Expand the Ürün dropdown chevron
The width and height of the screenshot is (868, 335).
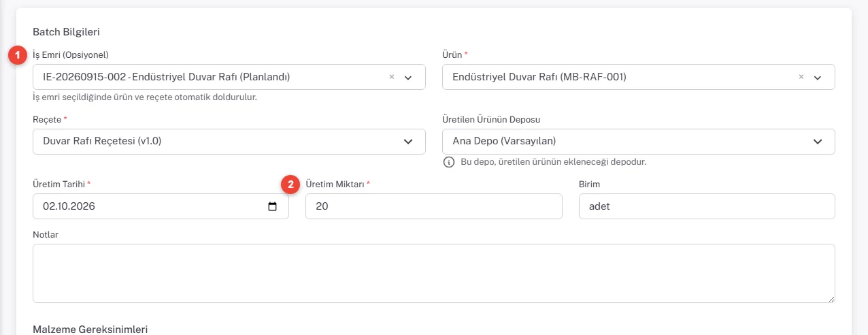(818, 78)
